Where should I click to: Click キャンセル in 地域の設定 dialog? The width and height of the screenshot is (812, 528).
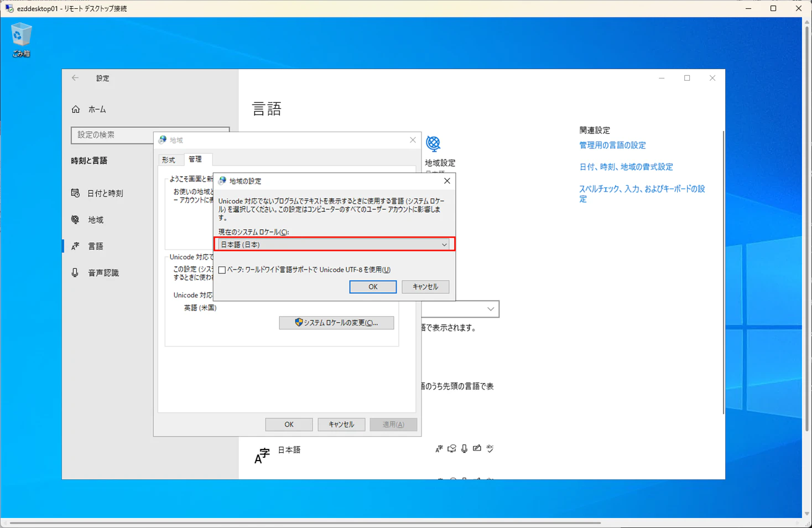pyautogui.click(x=425, y=287)
